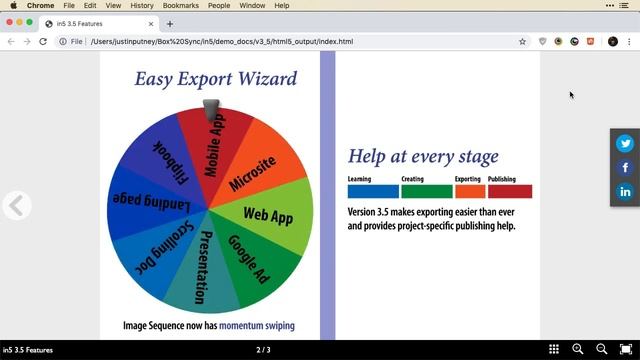Open the File menu
Image resolution: width=640 pixels, height=360 pixels.
[69, 5]
